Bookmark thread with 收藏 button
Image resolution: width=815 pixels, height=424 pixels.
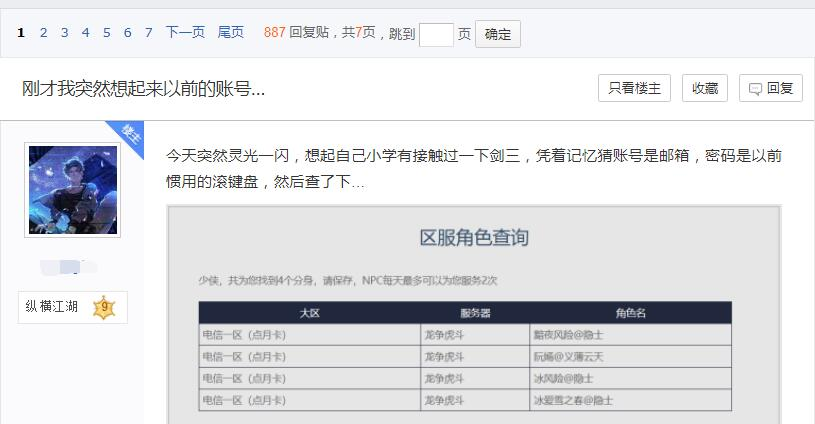(x=705, y=88)
